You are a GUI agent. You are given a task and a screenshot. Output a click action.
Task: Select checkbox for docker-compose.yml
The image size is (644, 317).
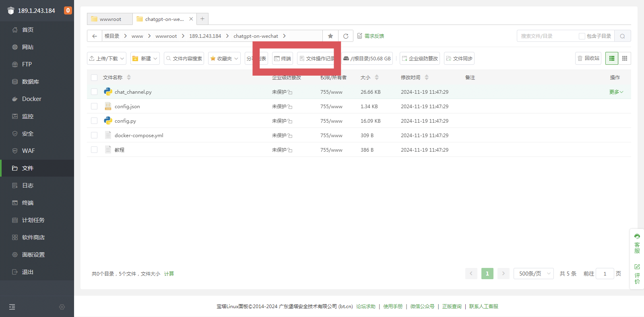tap(94, 135)
